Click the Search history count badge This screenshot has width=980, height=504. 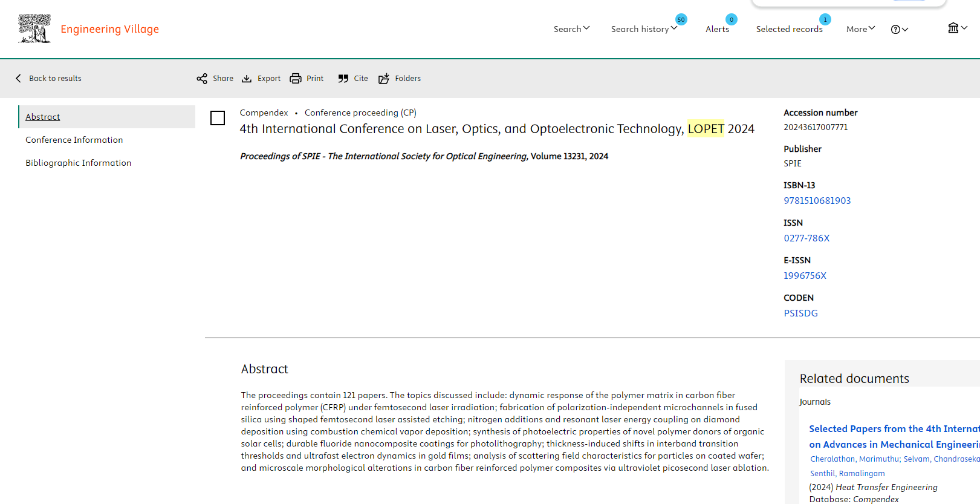[x=681, y=19]
